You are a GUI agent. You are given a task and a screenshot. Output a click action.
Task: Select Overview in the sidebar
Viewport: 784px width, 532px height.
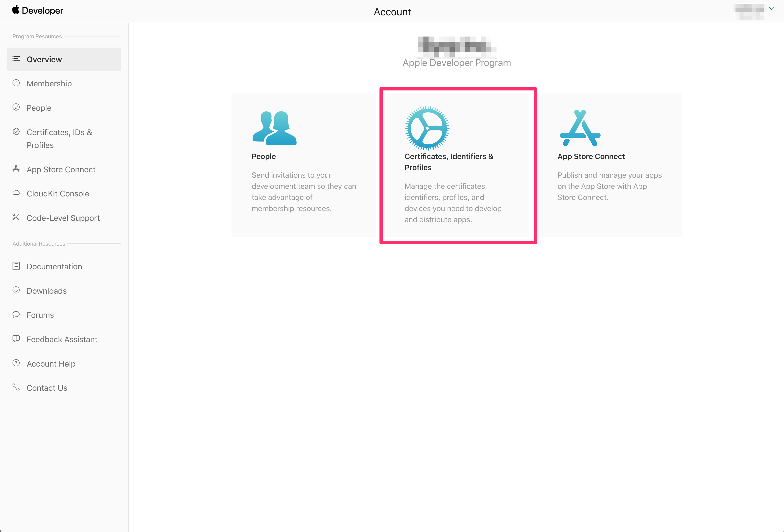pyautogui.click(x=44, y=59)
